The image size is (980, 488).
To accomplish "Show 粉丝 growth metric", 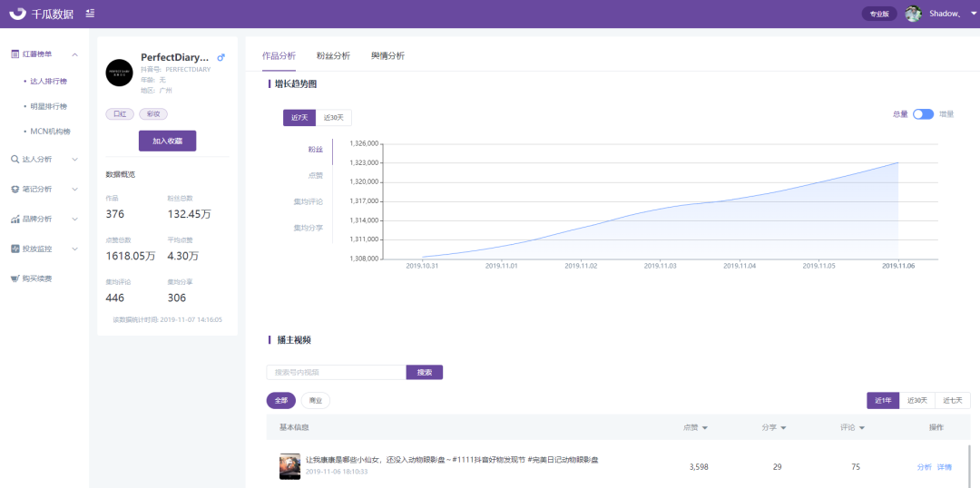I will click(316, 150).
